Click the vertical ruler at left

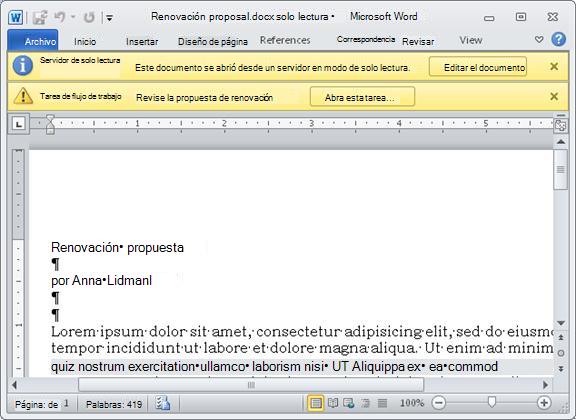18,262
